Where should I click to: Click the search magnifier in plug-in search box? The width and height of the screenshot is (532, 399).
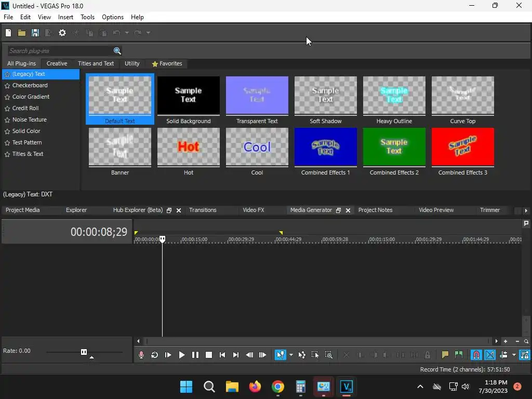point(117,50)
